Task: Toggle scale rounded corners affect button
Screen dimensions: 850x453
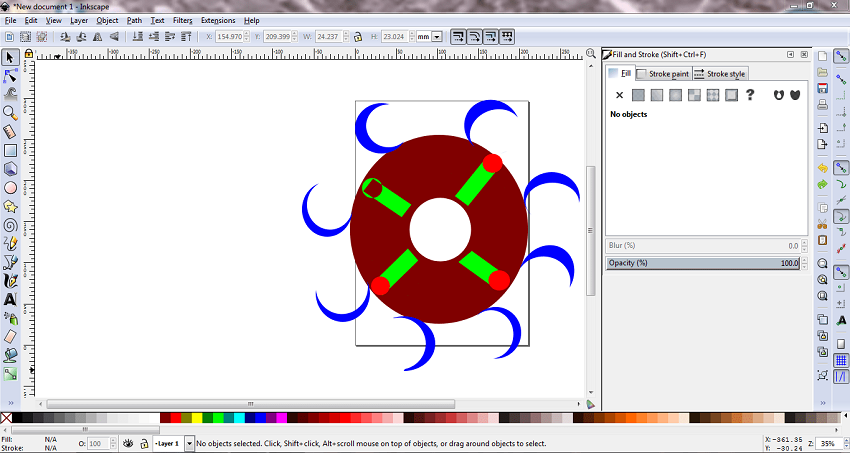Action: (x=474, y=37)
